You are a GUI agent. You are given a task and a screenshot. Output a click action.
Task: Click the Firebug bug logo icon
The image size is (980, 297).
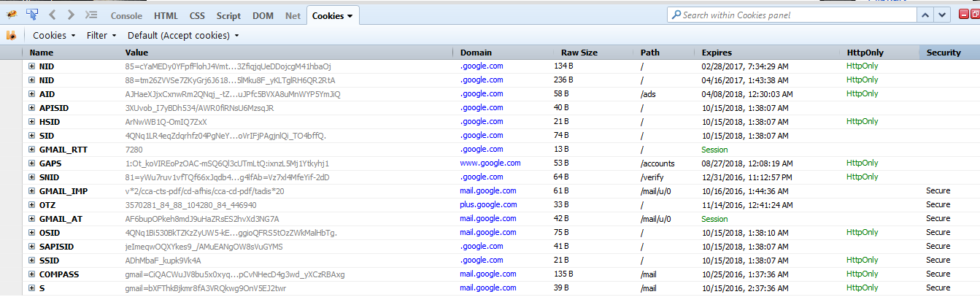pyautogui.click(x=12, y=15)
